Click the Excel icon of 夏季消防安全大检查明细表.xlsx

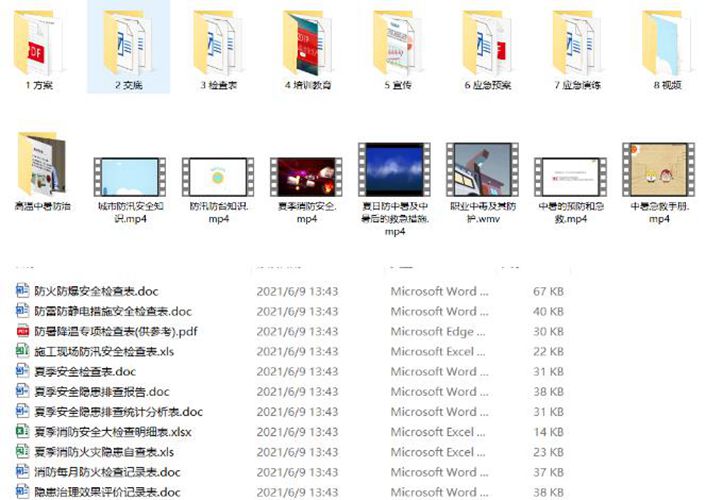coord(23,431)
